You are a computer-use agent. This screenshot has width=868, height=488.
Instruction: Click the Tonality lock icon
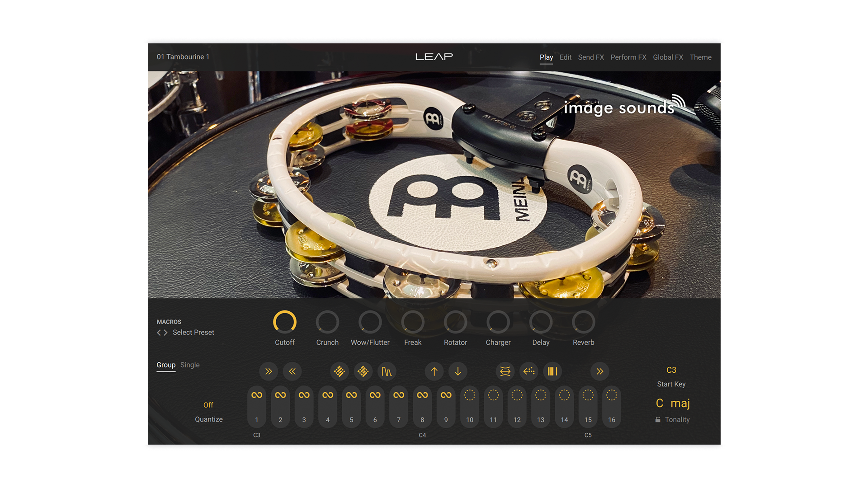tap(658, 419)
